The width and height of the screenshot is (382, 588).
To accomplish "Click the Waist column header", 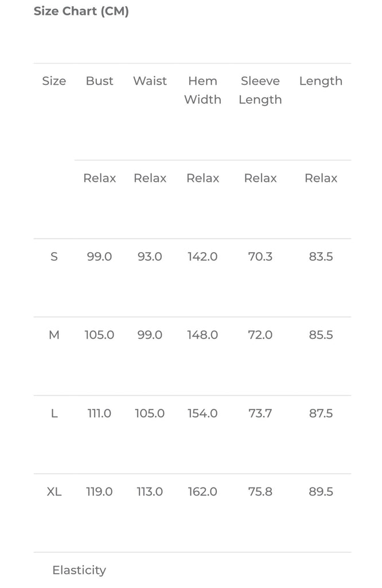I will pyautogui.click(x=150, y=81).
